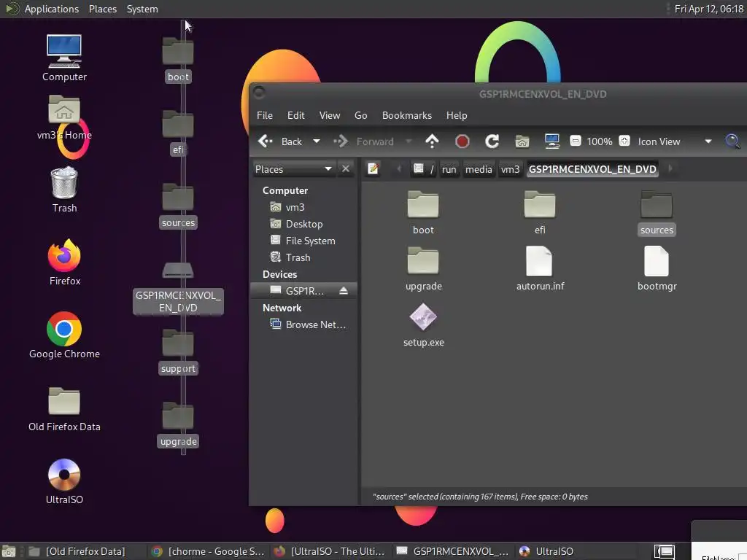747x560 pixels.
Task: Open the View menu
Action: click(330, 115)
